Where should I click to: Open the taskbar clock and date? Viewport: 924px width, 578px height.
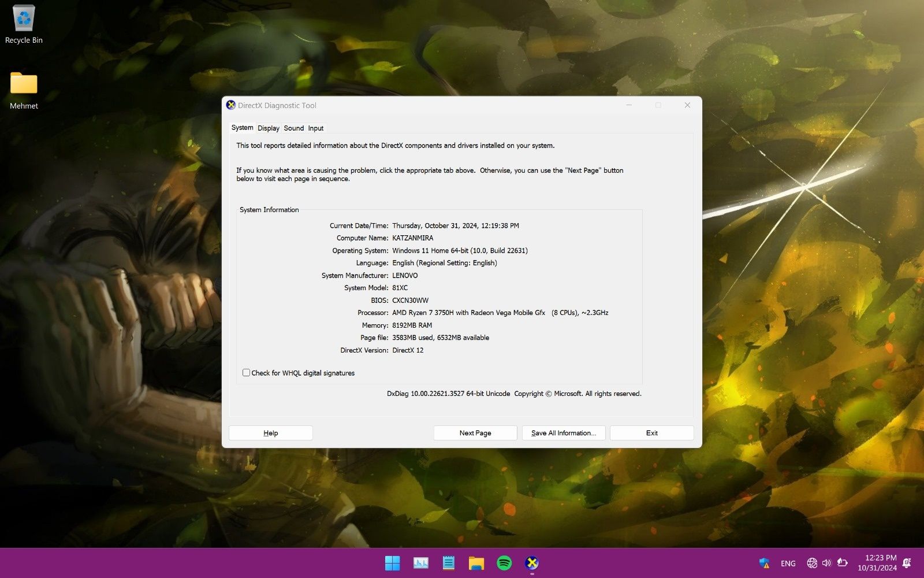click(x=877, y=563)
